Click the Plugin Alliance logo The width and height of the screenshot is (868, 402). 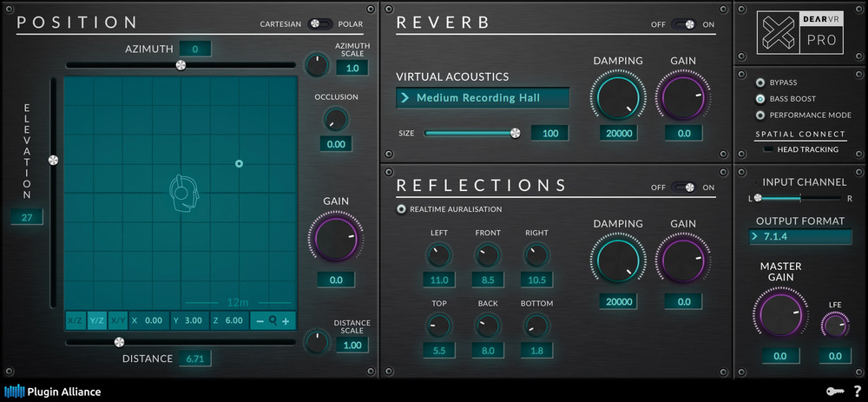(53, 392)
